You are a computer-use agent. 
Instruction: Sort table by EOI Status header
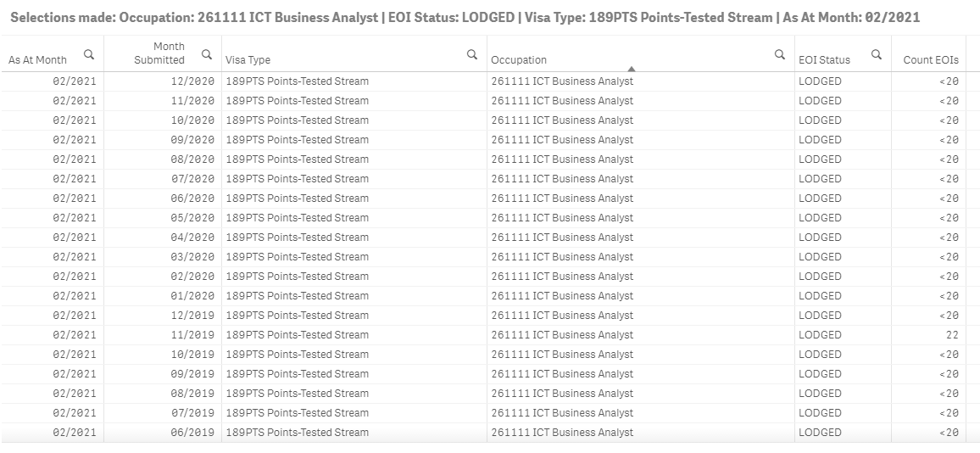[x=824, y=60]
